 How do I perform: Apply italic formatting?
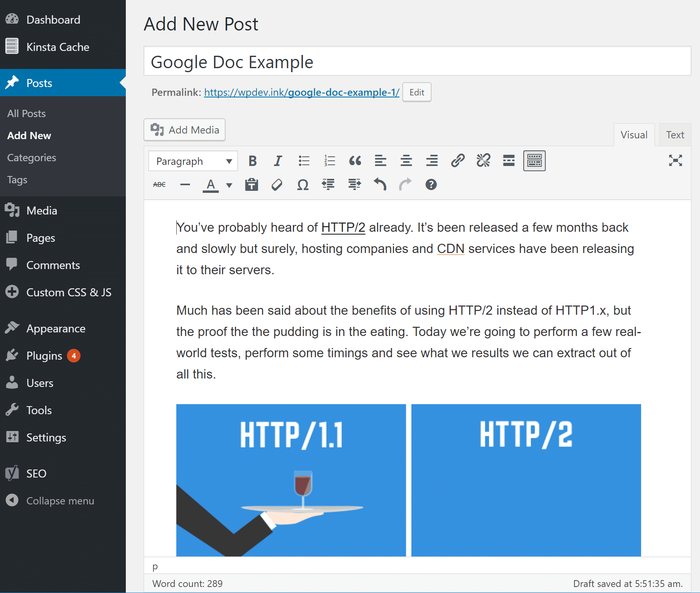click(x=277, y=161)
